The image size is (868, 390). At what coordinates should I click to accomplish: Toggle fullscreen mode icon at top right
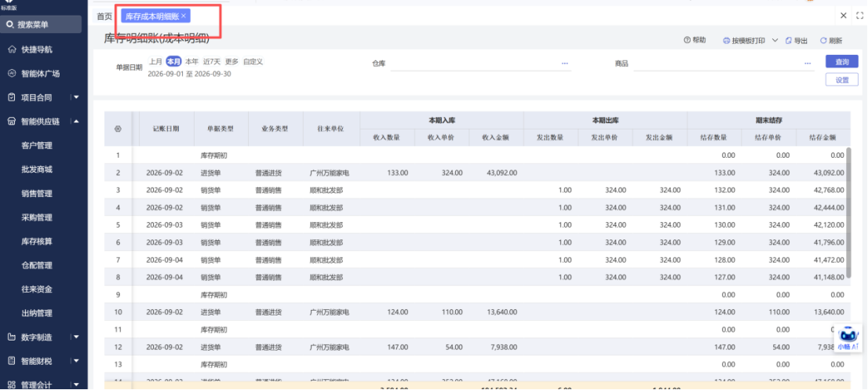click(x=859, y=16)
